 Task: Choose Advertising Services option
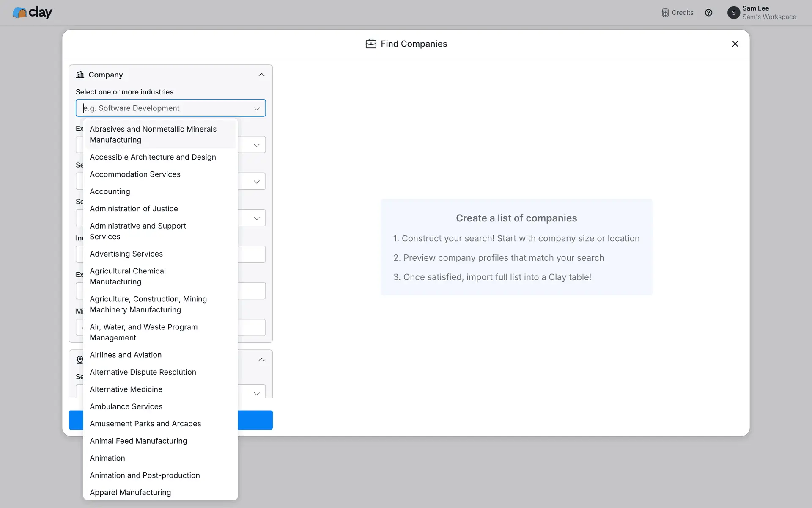(x=126, y=254)
